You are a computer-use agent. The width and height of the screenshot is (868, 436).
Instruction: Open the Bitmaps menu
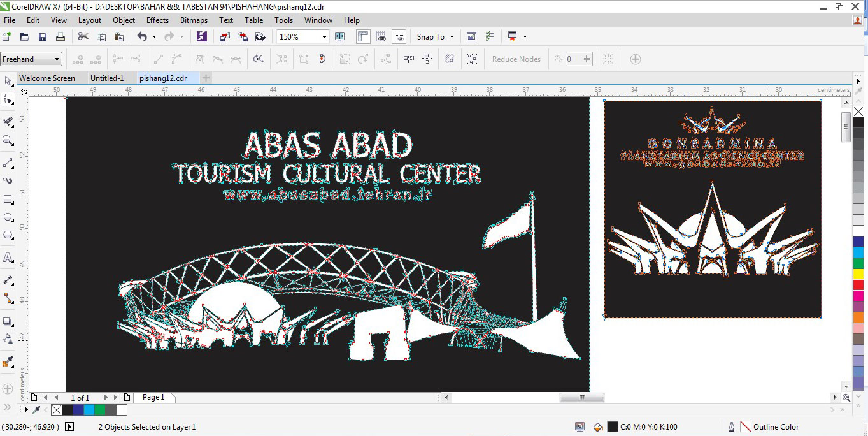click(194, 20)
